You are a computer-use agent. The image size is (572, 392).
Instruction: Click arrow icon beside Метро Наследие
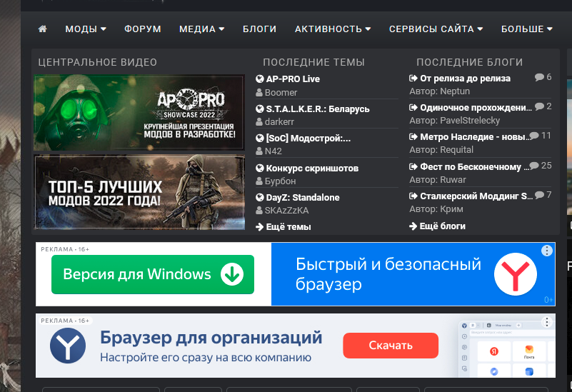(413, 137)
